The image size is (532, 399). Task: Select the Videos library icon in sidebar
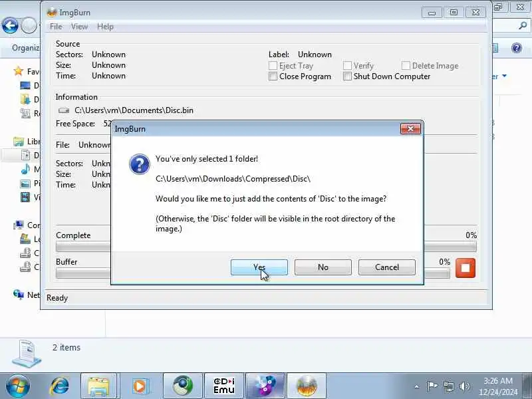click(x=25, y=197)
